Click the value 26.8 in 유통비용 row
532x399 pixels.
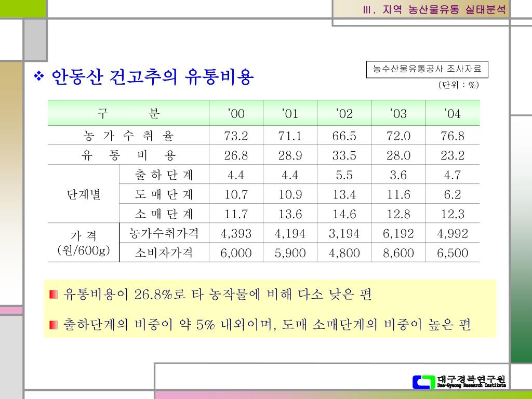coord(236,155)
